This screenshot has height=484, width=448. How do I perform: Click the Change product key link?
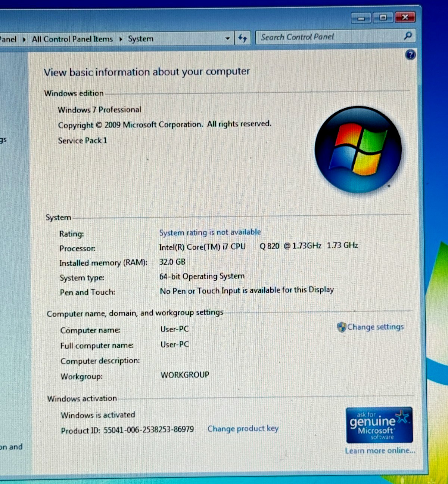click(x=243, y=429)
